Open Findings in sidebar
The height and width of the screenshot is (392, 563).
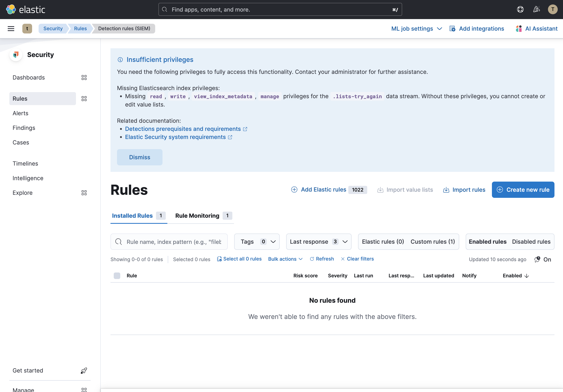pyautogui.click(x=24, y=128)
